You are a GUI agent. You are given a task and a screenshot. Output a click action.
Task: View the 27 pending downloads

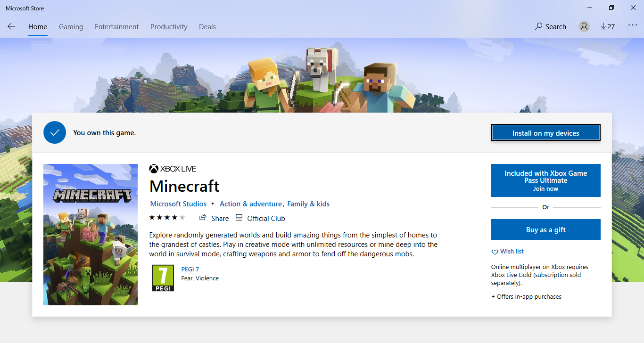pos(608,27)
